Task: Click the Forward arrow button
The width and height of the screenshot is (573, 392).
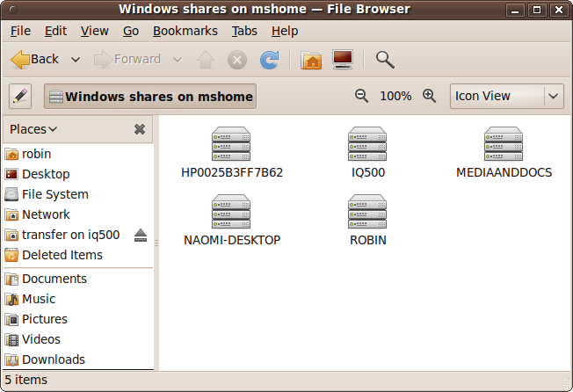Action: point(127,60)
